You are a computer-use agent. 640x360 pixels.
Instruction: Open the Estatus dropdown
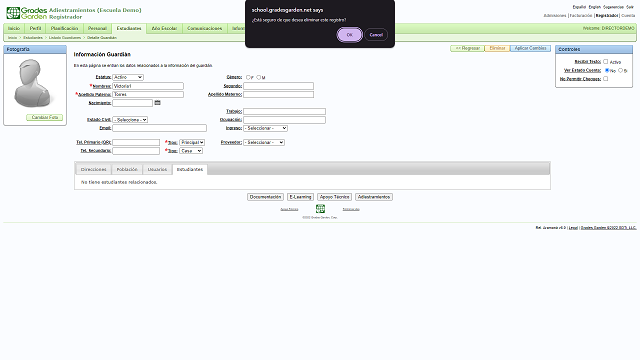[x=128, y=77]
